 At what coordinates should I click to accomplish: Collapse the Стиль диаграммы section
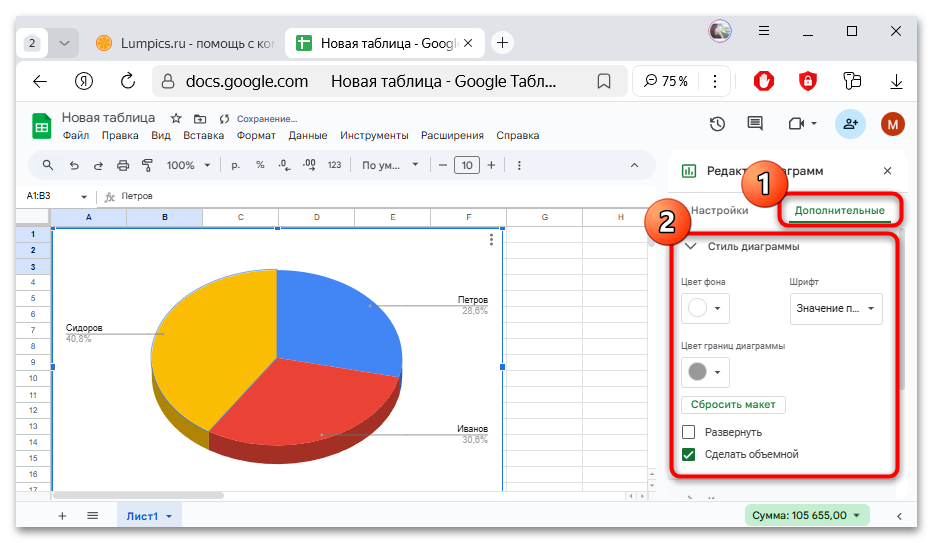[x=691, y=246]
